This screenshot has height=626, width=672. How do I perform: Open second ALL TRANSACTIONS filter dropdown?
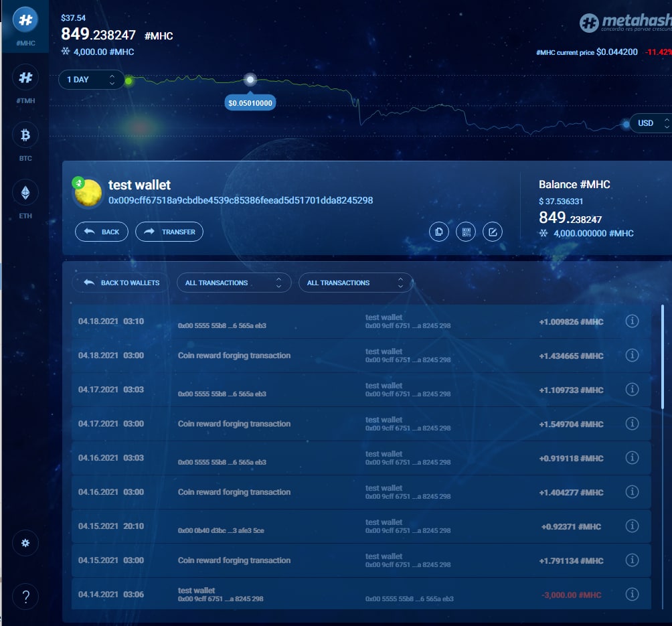click(355, 283)
